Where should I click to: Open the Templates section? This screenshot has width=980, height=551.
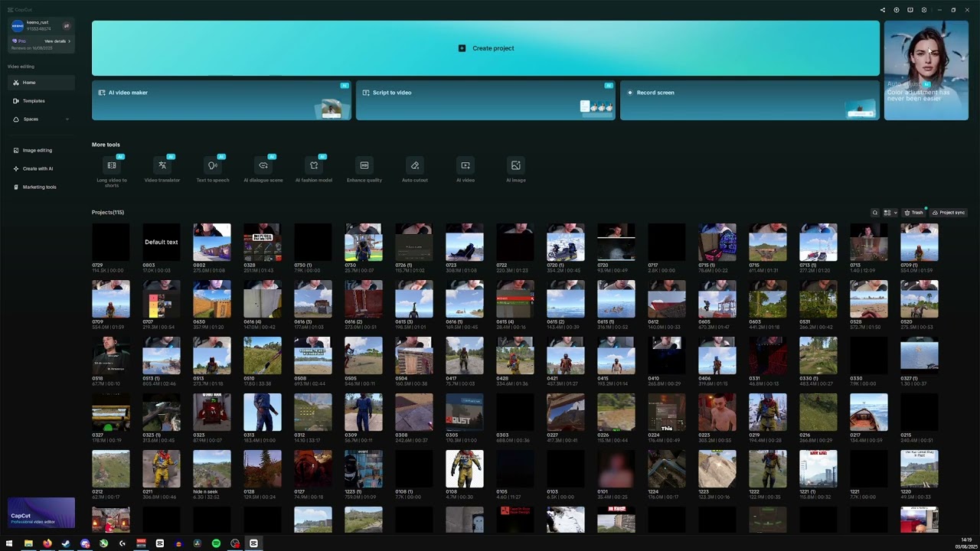click(41, 101)
